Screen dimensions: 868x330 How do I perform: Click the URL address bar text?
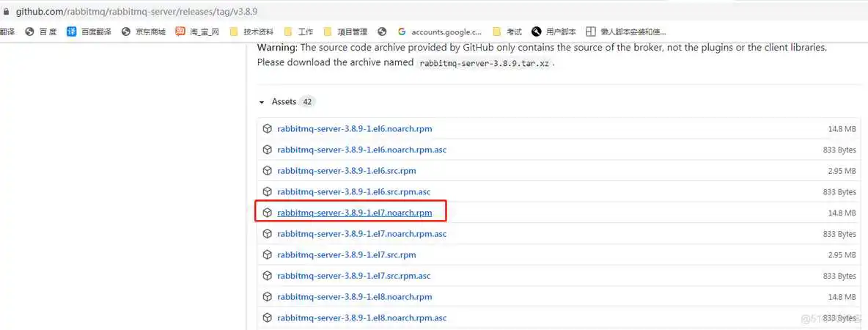pyautogui.click(x=137, y=12)
